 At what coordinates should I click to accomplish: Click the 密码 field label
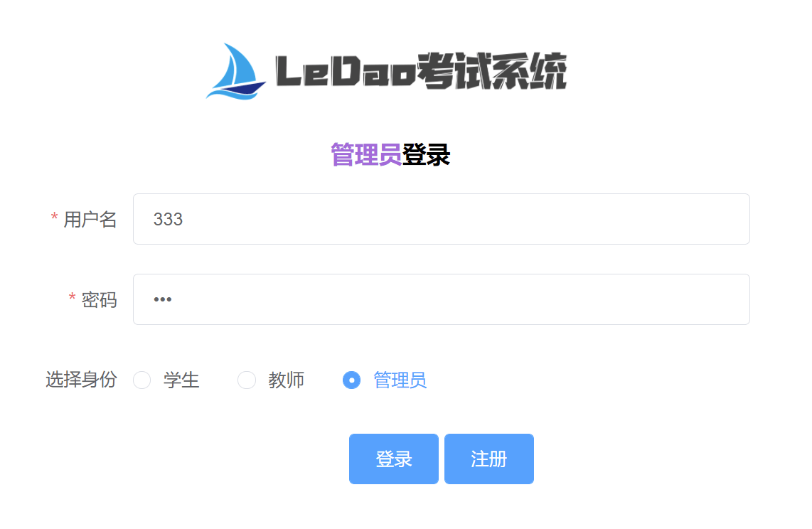[99, 300]
